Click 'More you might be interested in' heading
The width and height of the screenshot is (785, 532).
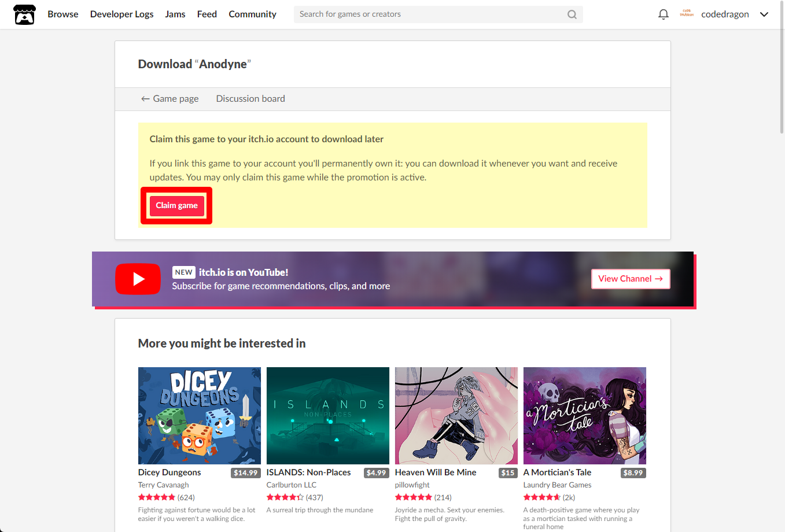click(222, 343)
